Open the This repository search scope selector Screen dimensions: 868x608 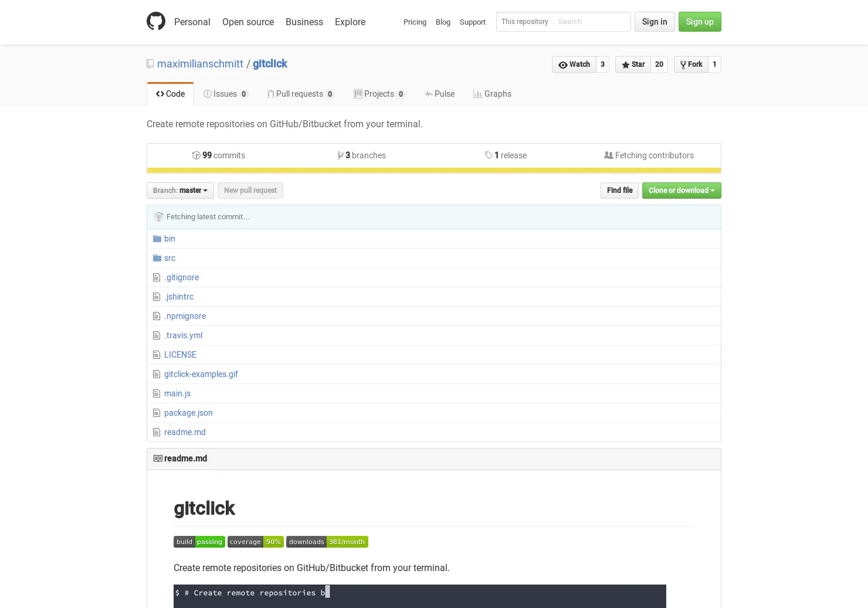525,22
